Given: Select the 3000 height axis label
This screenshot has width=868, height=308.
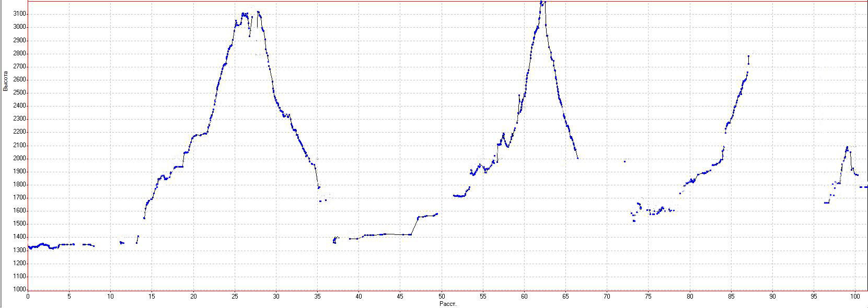Looking at the screenshot, I should 19,27.
